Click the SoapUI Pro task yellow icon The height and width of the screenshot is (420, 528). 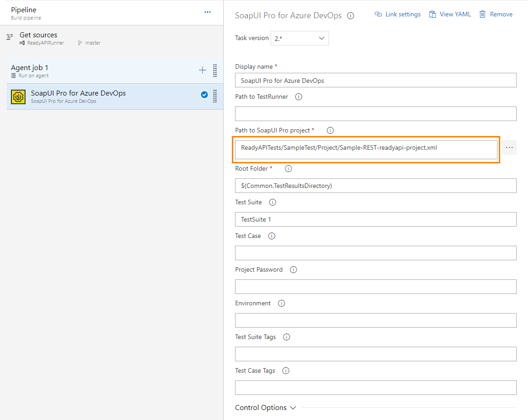coord(18,97)
